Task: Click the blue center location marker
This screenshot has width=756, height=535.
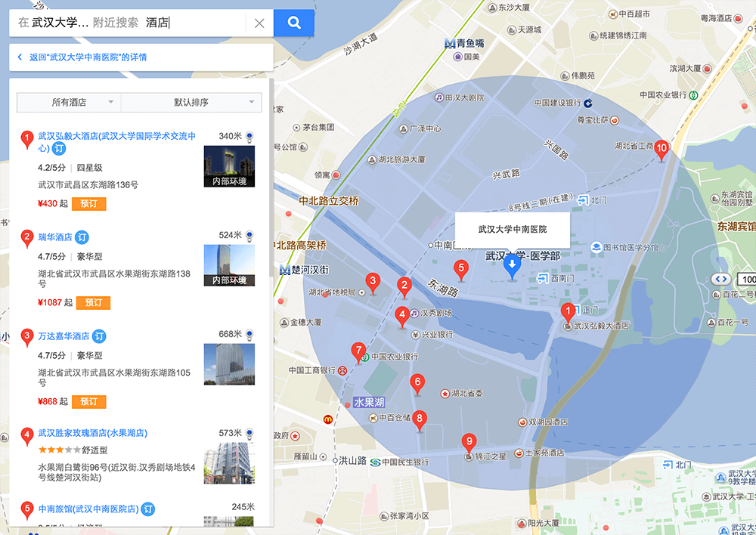Action: [x=512, y=267]
